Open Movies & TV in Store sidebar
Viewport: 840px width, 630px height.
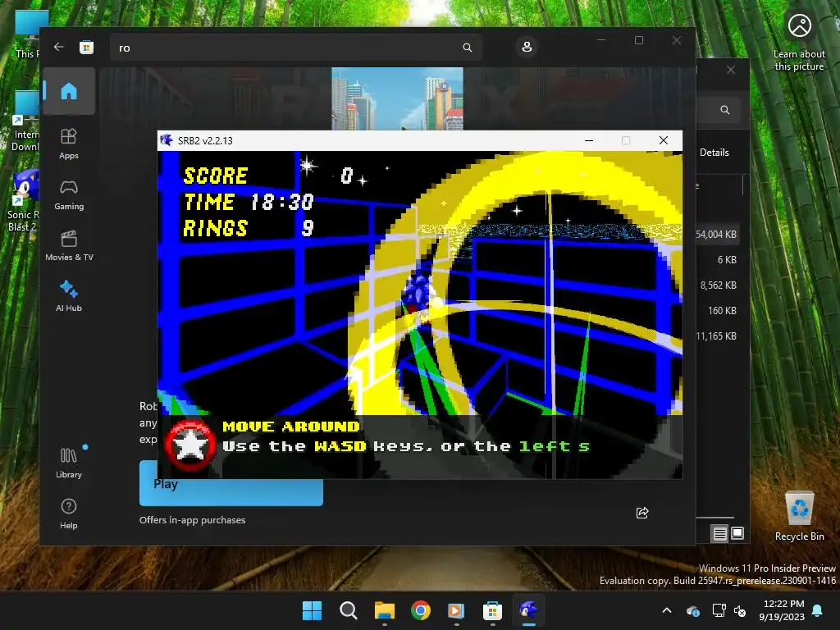[x=69, y=246]
